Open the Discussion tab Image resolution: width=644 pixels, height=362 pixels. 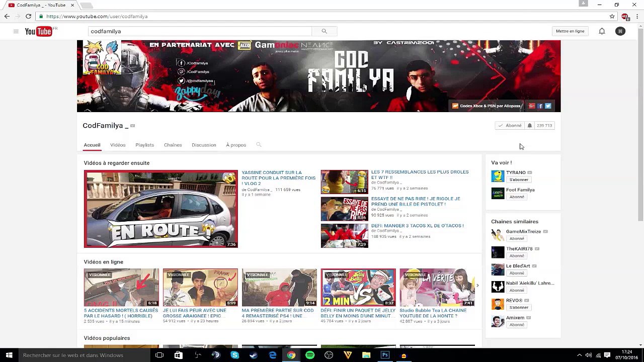(x=204, y=145)
